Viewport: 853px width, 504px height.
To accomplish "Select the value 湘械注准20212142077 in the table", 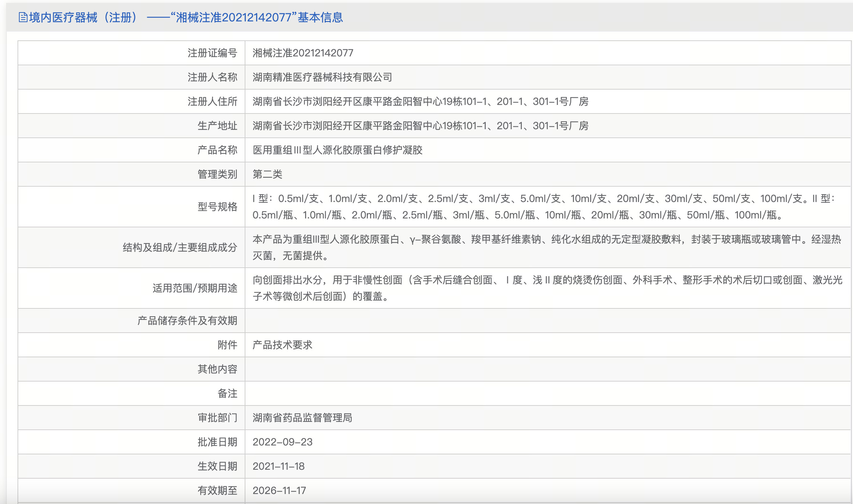I will (x=303, y=53).
